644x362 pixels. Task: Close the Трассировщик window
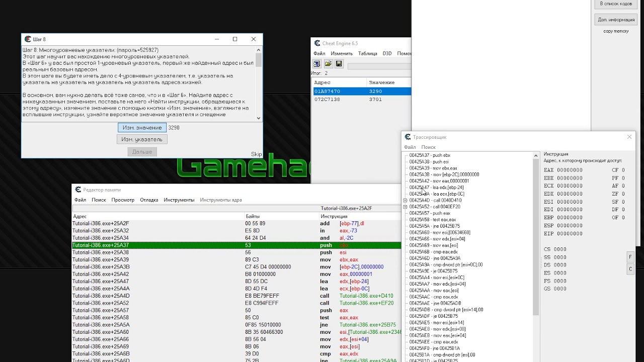click(x=629, y=137)
